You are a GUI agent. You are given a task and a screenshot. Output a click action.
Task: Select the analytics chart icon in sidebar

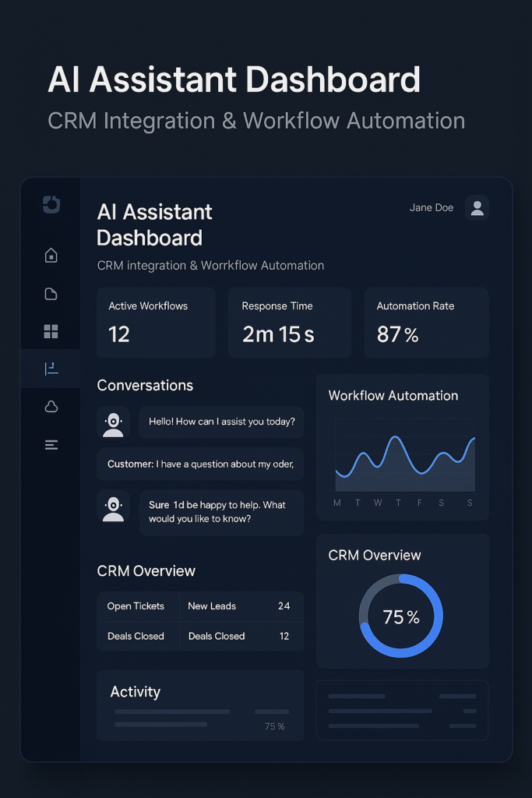pos(51,369)
